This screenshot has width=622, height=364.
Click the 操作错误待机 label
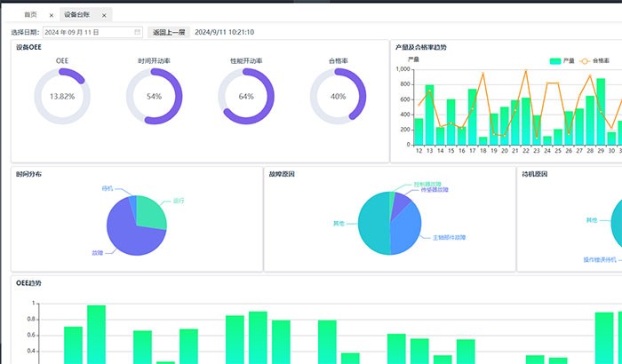pos(600,260)
